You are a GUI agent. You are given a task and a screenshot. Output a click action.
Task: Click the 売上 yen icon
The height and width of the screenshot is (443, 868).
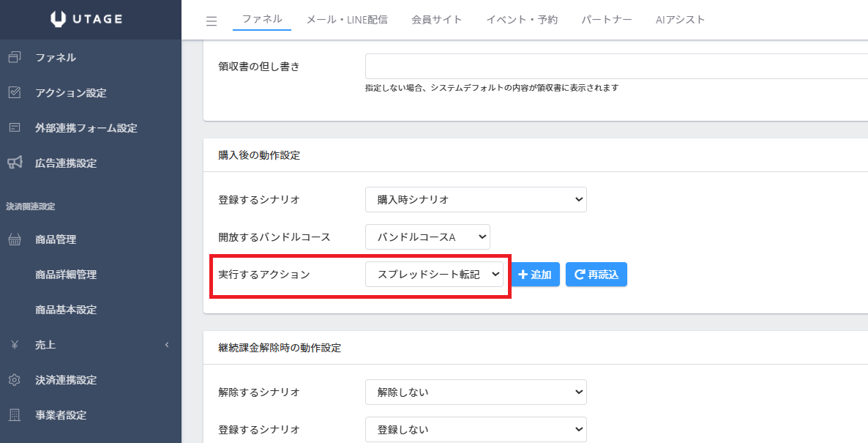pyautogui.click(x=15, y=344)
